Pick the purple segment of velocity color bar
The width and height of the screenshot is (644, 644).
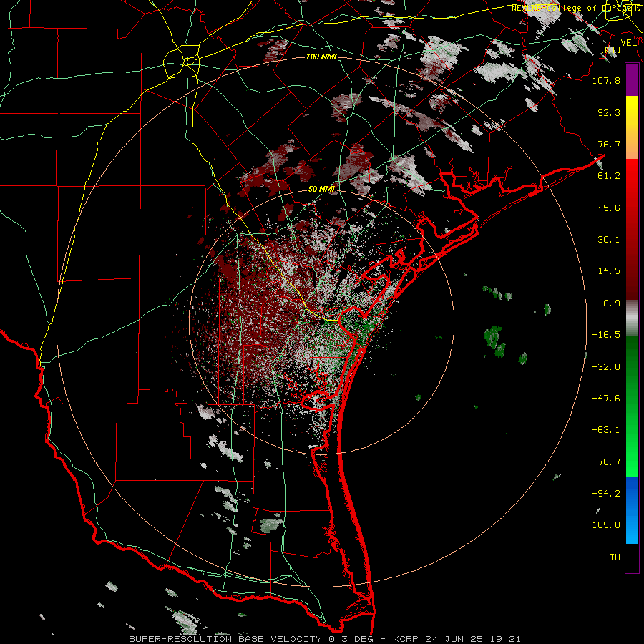coord(632,79)
